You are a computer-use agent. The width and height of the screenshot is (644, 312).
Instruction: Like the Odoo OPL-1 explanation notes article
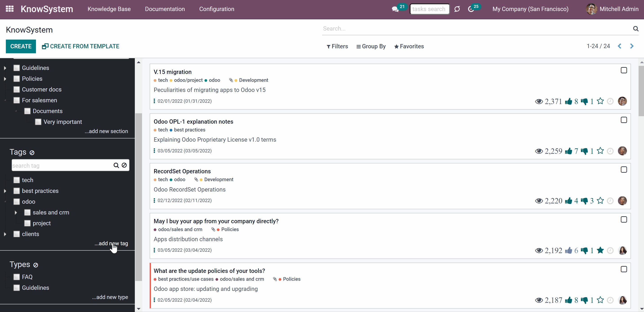[568, 151]
